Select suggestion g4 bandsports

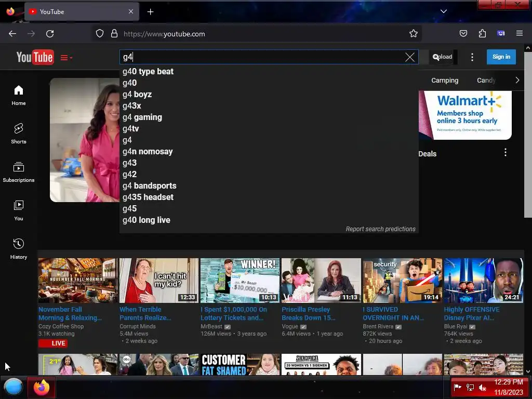pyautogui.click(x=269, y=186)
